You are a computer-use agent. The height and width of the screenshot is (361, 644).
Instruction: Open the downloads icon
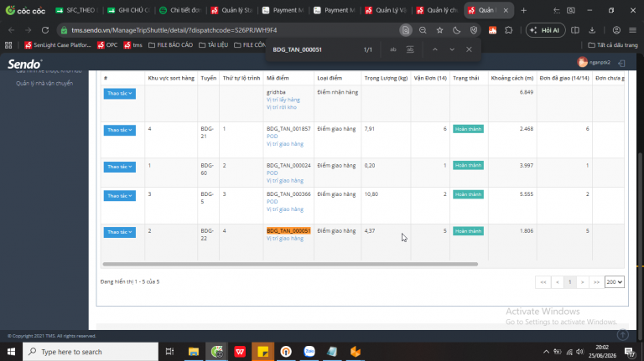592,30
